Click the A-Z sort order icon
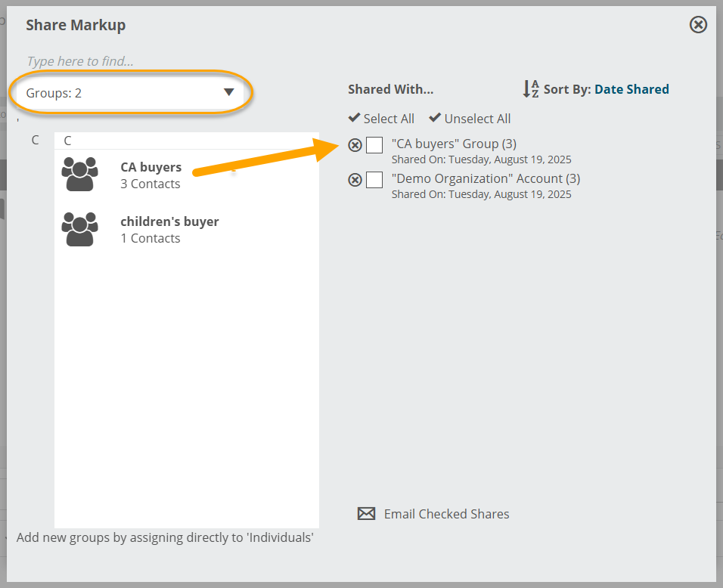Screen dimensions: 723x588 531,88
